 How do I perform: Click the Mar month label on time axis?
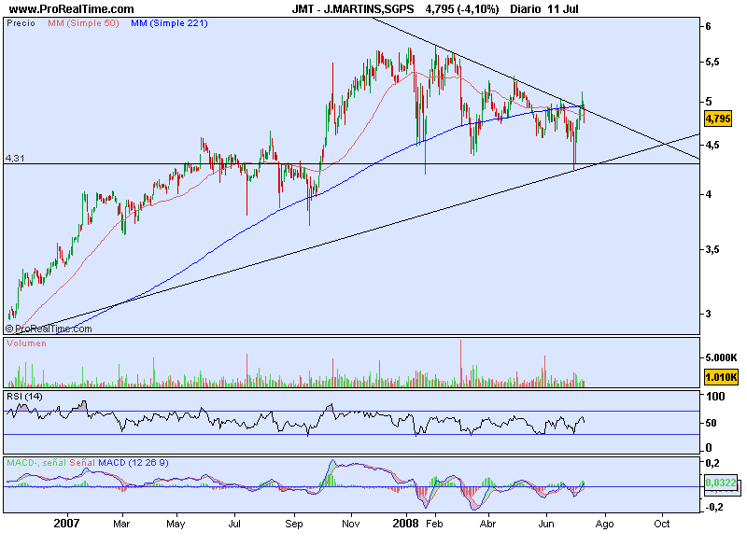(x=121, y=524)
